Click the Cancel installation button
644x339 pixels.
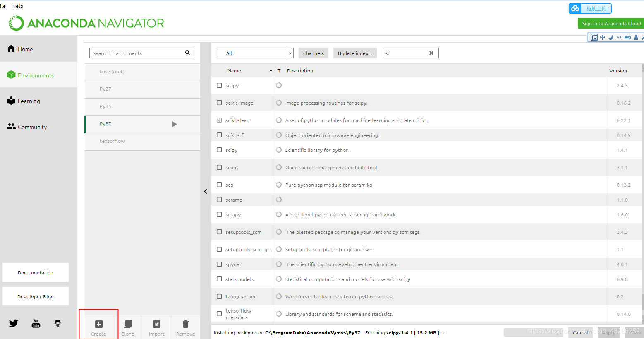pyautogui.click(x=581, y=332)
